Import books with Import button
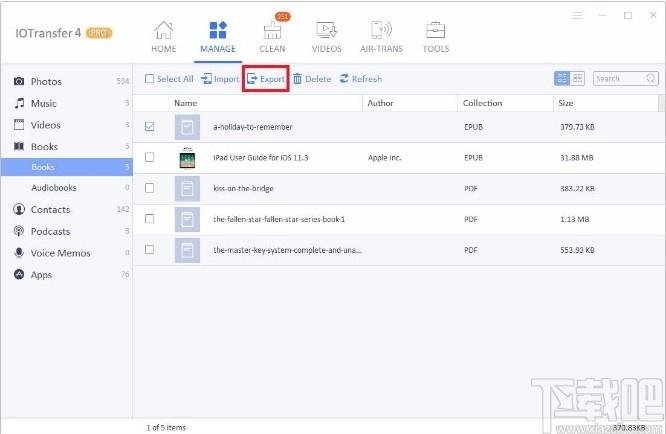Screen dimensions: 666x434 (x=220, y=79)
